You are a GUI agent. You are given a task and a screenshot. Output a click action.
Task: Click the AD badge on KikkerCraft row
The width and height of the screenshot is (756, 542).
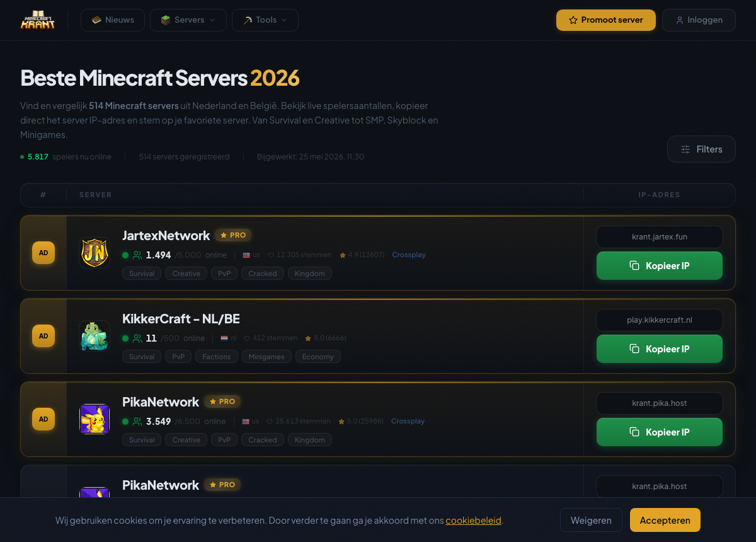43,336
